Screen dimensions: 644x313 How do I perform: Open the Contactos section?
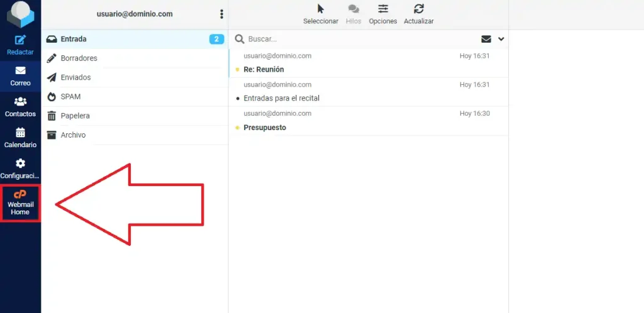click(20, 106)
